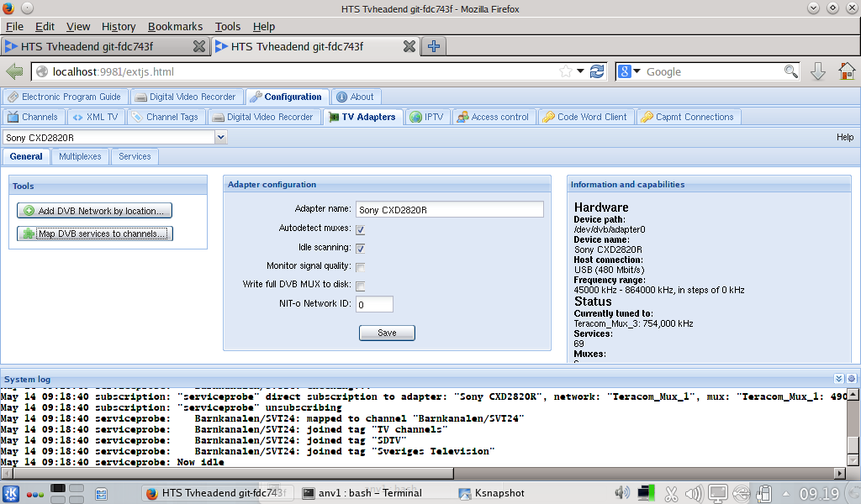Open the Capmt Connections tab
This screenshot has width=861, height=504.
pos(689,117)
